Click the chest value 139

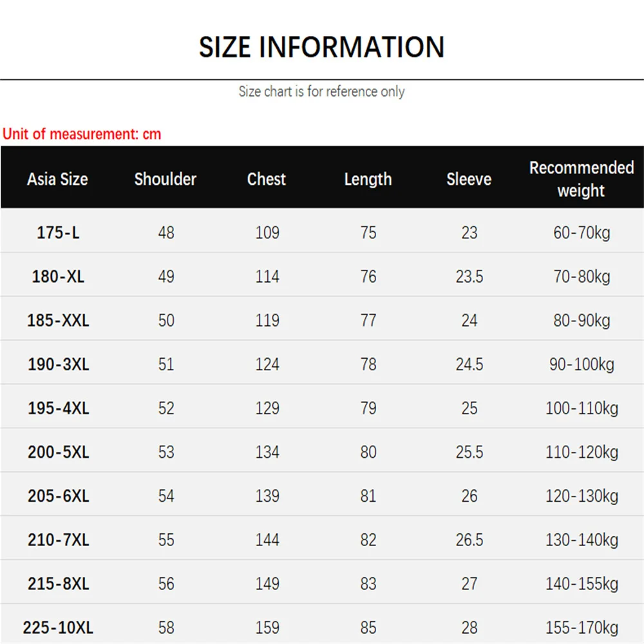[x=267, y=496]
